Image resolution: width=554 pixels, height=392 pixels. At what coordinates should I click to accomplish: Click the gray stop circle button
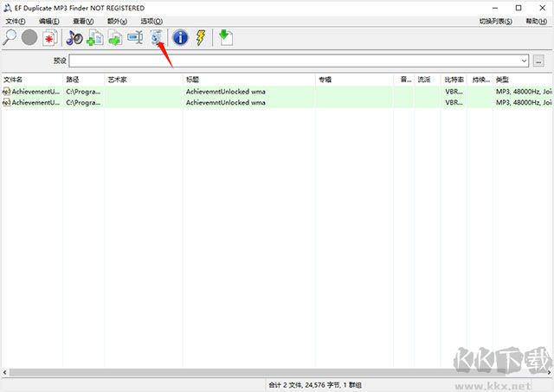click(29, 37)
